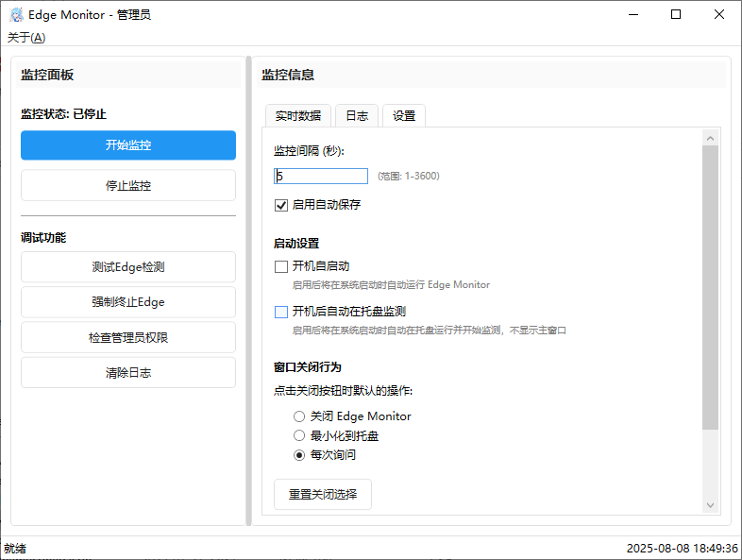Open the 日志 tab
Screen dimensions: 742x560
click(357, 116)
